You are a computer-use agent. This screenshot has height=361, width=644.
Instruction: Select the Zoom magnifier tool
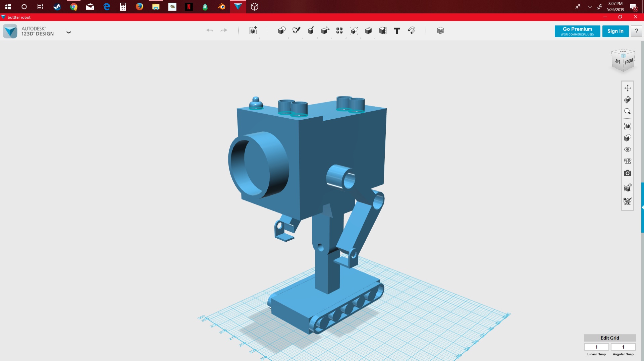(628, 111)
